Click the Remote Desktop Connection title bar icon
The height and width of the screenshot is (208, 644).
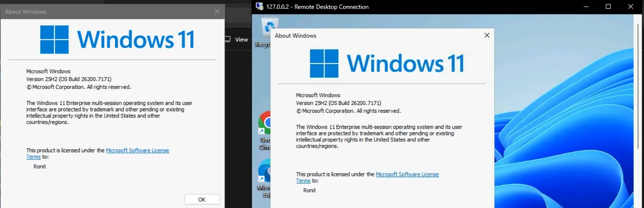coord(259,6)
